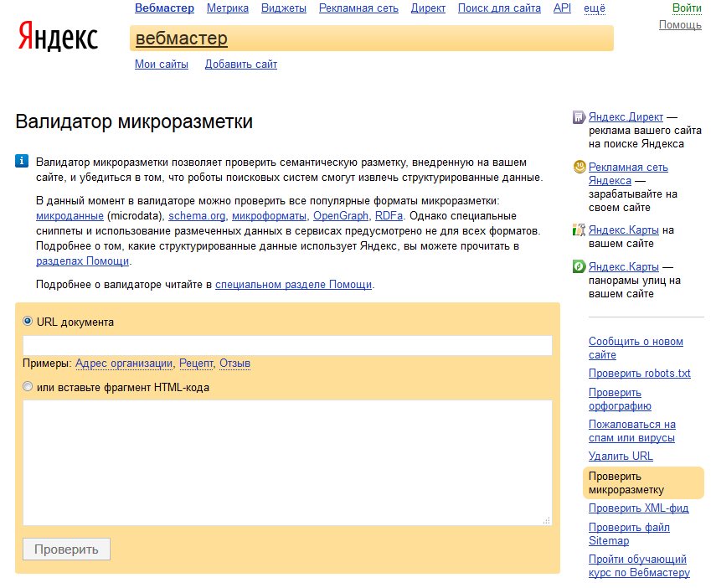Click Пройти обучающий курс по Вебмастеру
Image resolution: width=716 pixels, height=588 pixels.
639,565
